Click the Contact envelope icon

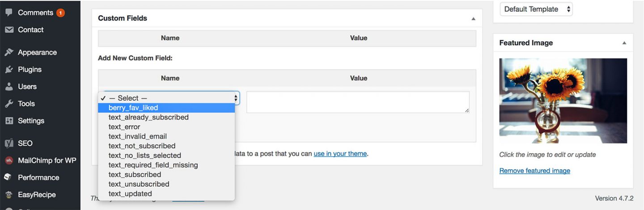click(8, 29)
